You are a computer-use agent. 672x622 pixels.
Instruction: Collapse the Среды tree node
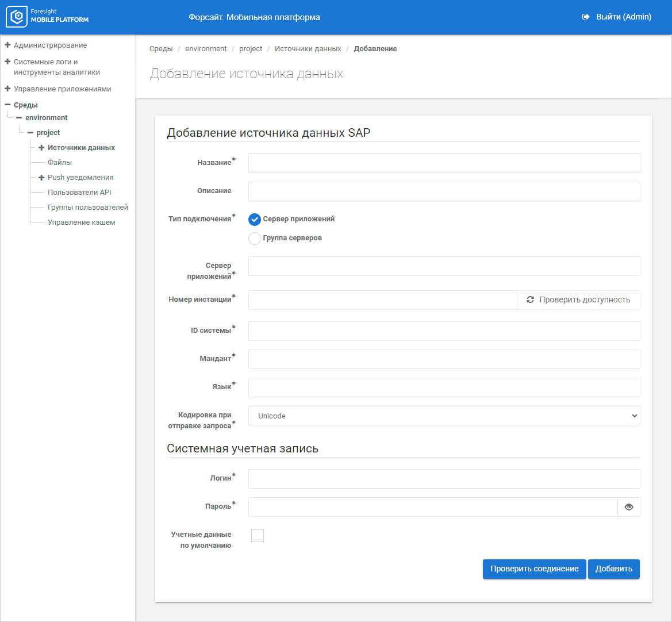point(7,105)
